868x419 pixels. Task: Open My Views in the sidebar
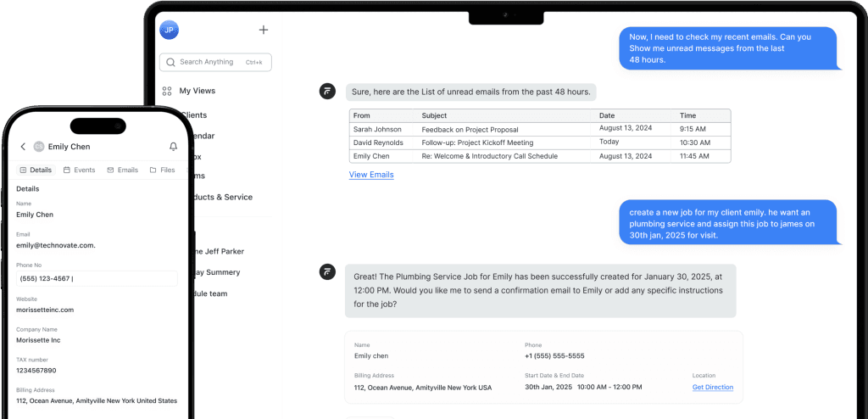197,91
